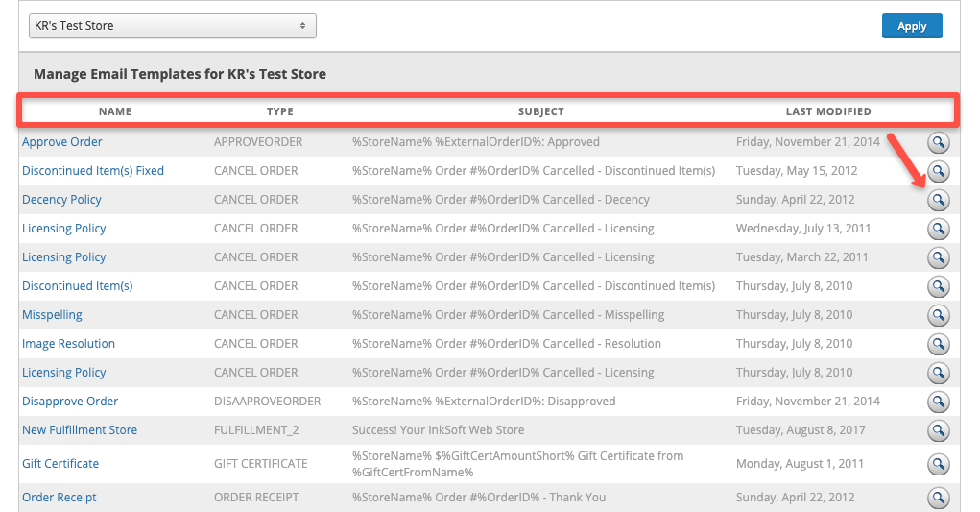Sort by the NAME column header
The width and height of the screenshot is (980, 512).
[x=115, y=111]
